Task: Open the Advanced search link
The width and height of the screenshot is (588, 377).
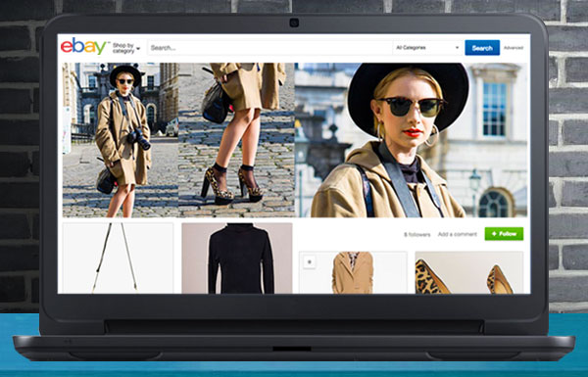Action: [514, 48]
